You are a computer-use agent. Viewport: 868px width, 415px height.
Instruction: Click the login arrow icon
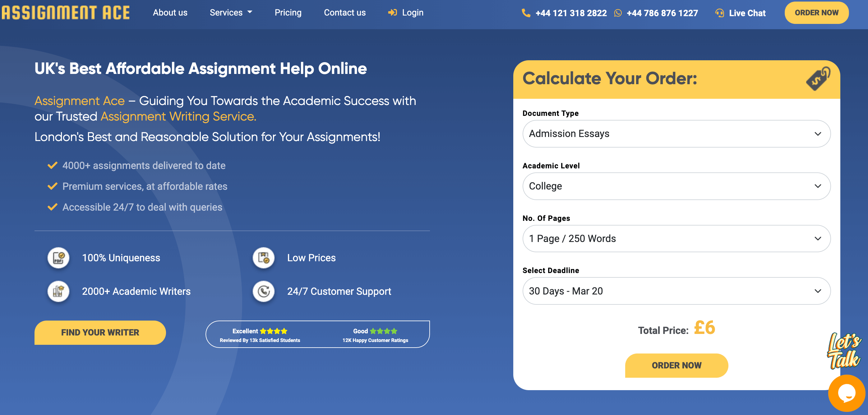(x=392, y=12)
